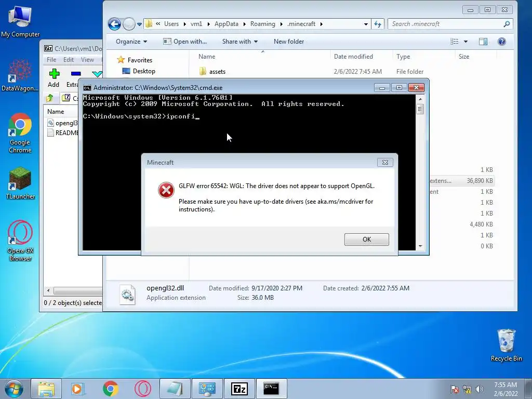Click 7-Zip up-folder icon
This screenshot has height=399, width=532.
tap(50, 98)
